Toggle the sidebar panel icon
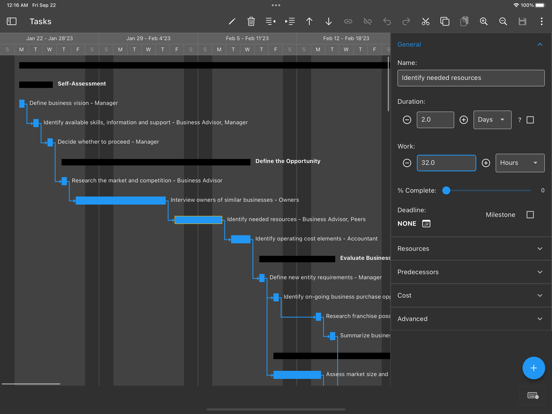The height and width of the screenshot is (414, 552). click(12, 21)
